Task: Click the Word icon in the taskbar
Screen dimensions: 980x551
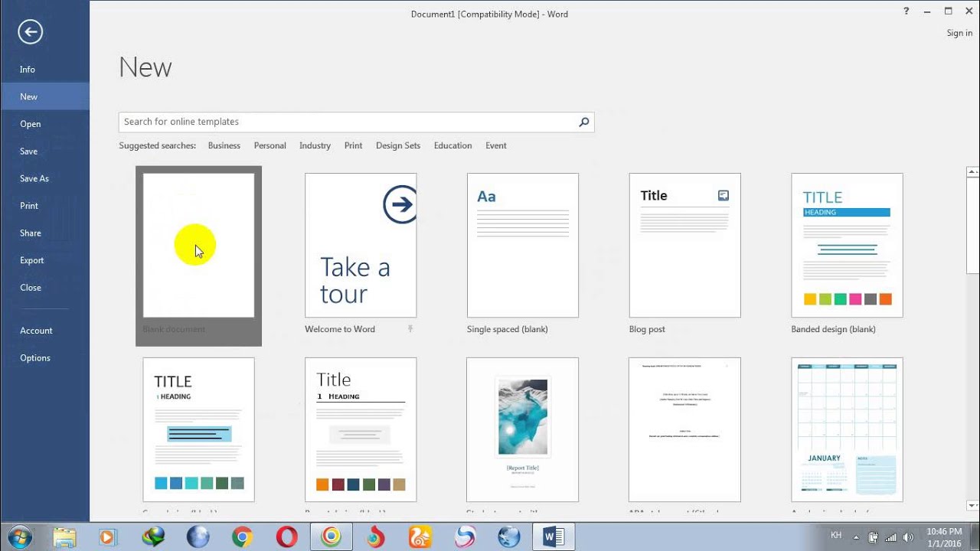Action: (553, 537)
